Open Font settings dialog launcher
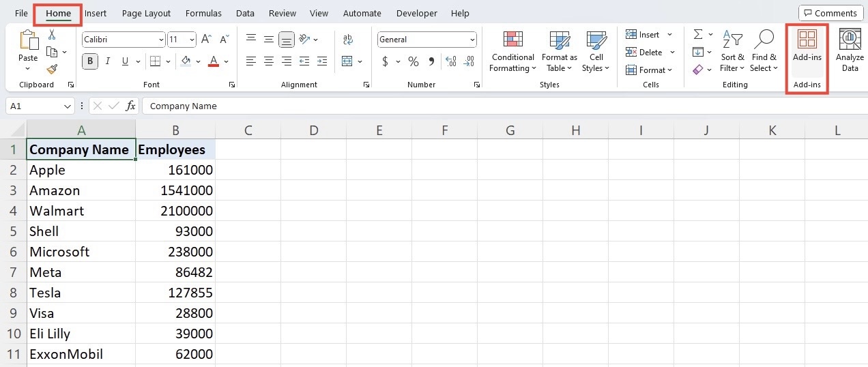 [232, 85]
